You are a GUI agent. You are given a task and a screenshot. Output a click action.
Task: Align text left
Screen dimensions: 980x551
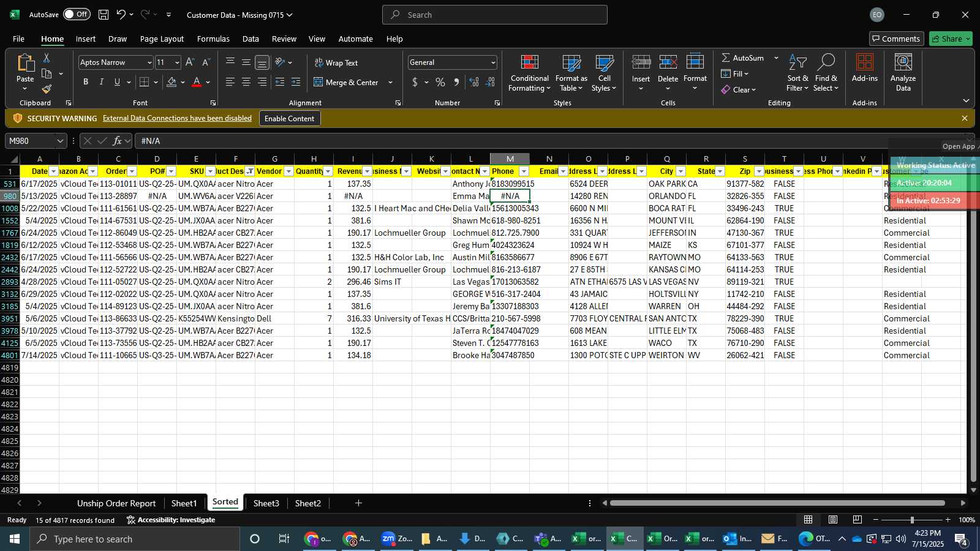[x=230, y=82]
